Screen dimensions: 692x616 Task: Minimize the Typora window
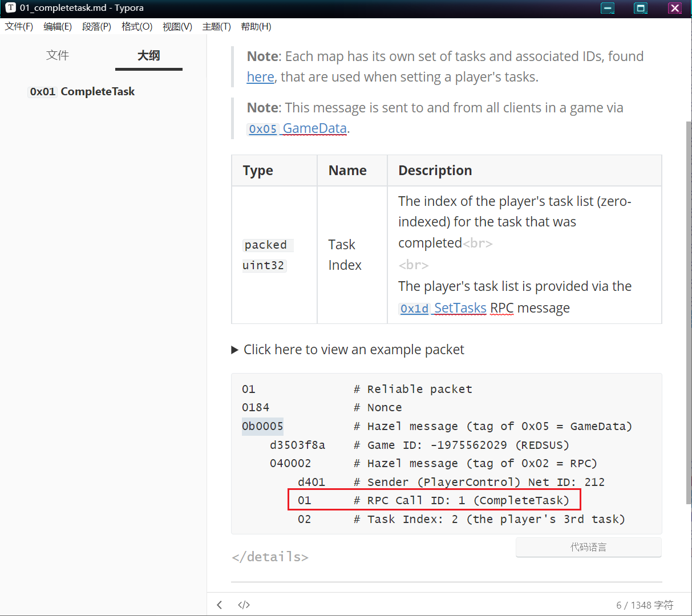pos(608,8)
